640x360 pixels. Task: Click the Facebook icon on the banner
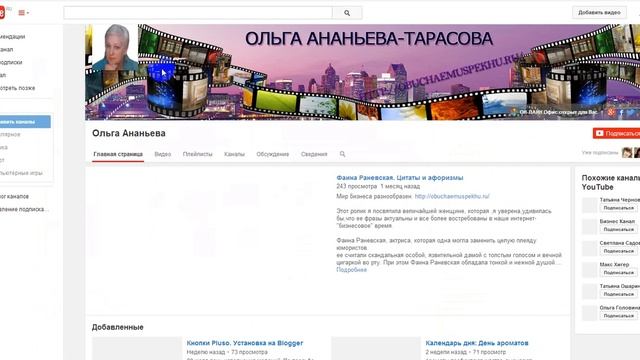621,112
